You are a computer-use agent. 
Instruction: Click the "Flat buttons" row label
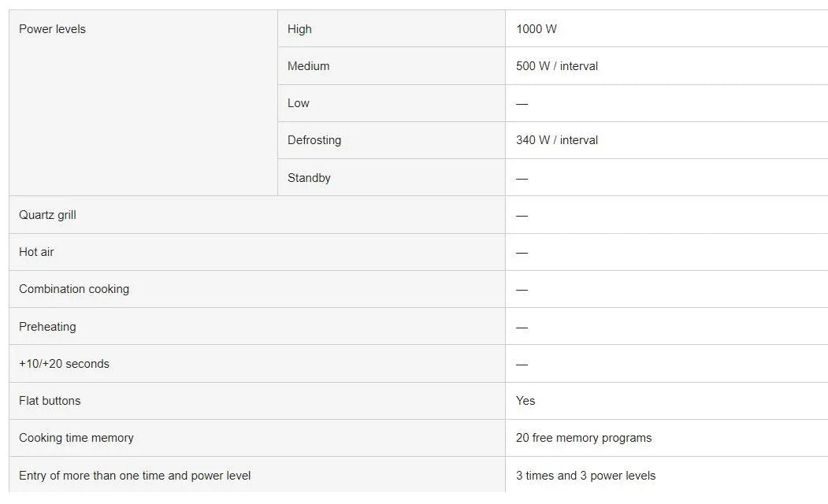click(50, 401)
